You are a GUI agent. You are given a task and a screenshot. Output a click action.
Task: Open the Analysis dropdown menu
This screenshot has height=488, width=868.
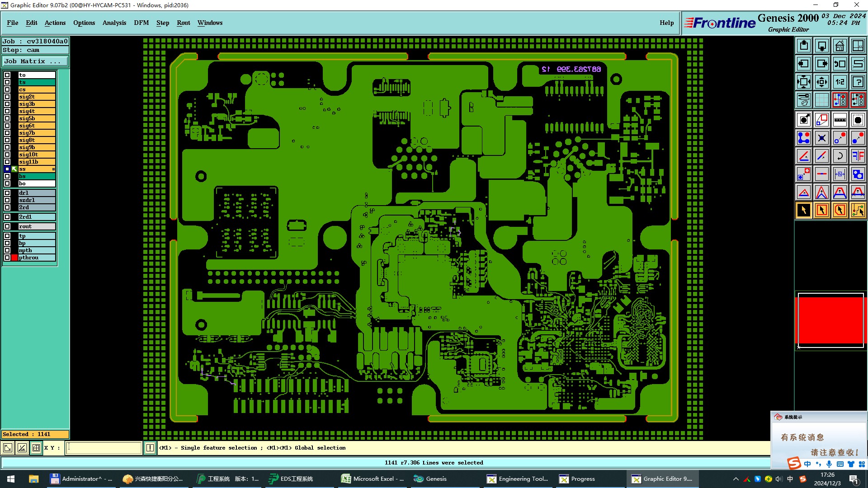pos(114,23)
